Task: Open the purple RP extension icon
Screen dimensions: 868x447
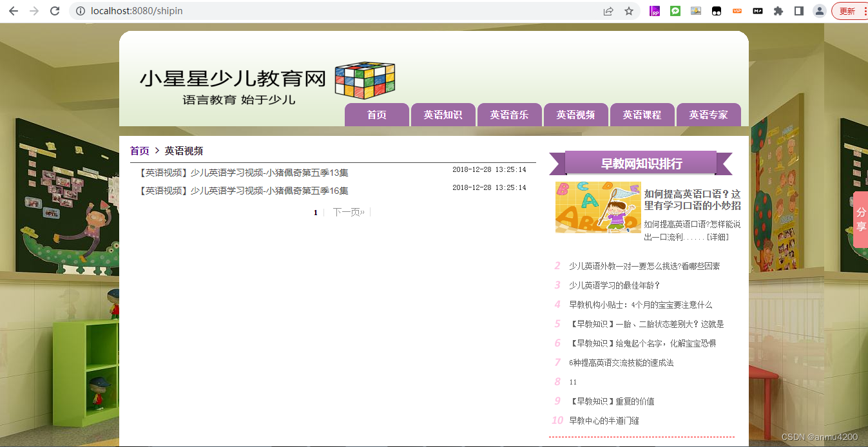Action: [655, 11]
